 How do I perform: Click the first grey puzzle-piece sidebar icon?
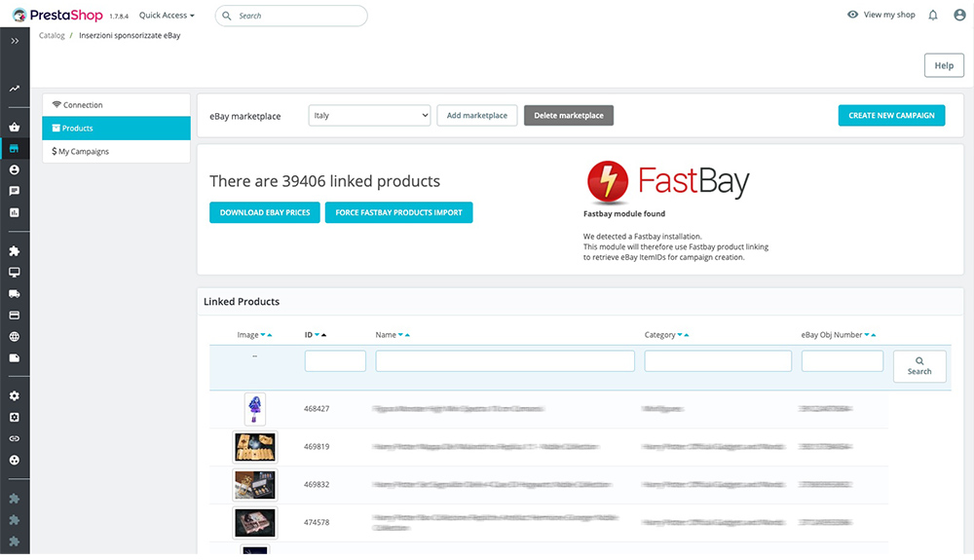pyautogui.click(x=15, y=499)
